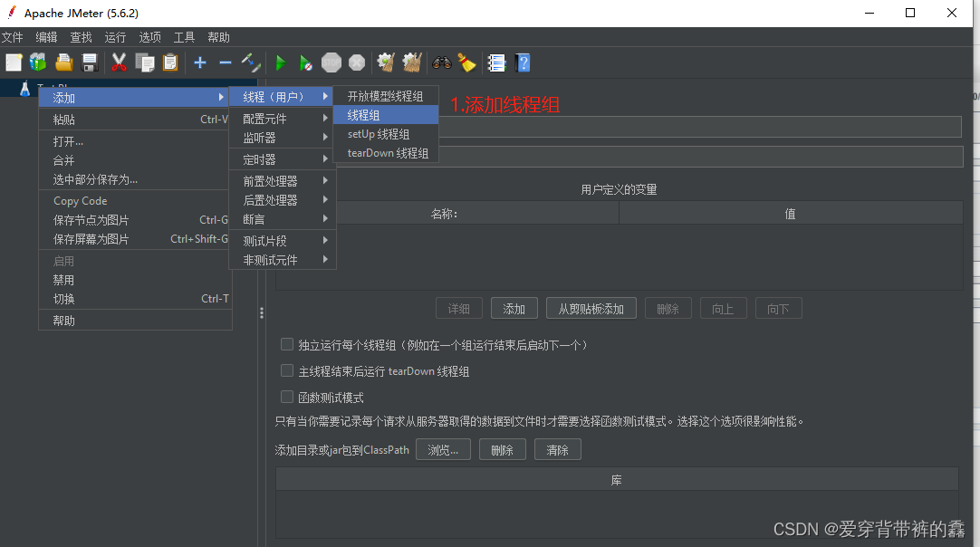
Task: Select setUp 线程组 menu entry
Action: pos(386,134)
